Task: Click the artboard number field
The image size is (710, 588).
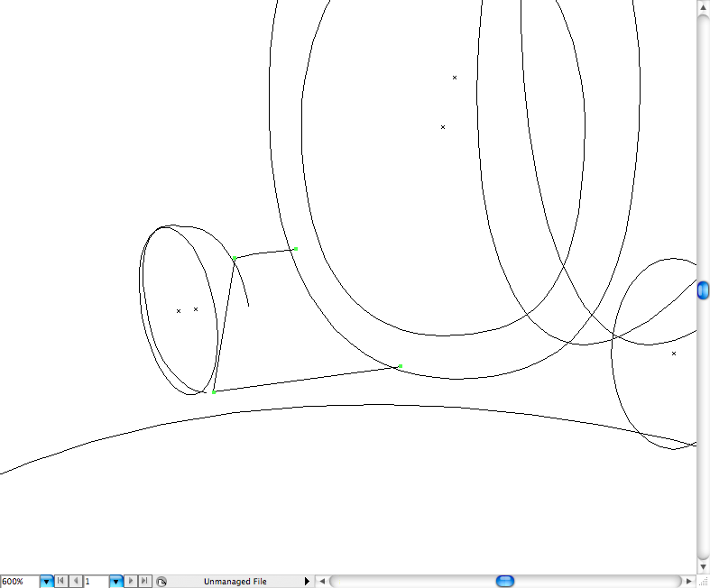Action: (x=96, y=582)
